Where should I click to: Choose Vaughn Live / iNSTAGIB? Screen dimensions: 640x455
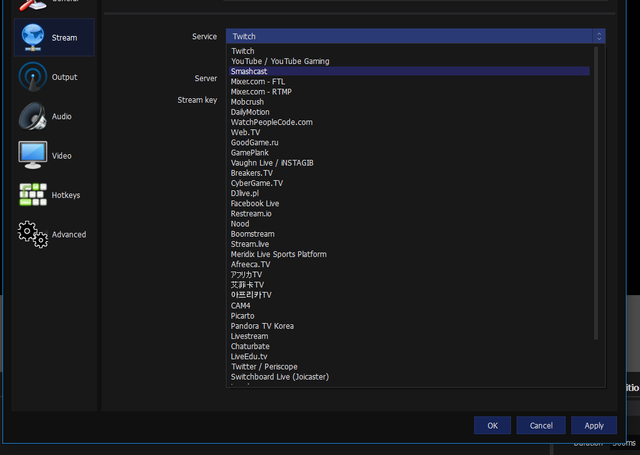(x=410, y=163)
